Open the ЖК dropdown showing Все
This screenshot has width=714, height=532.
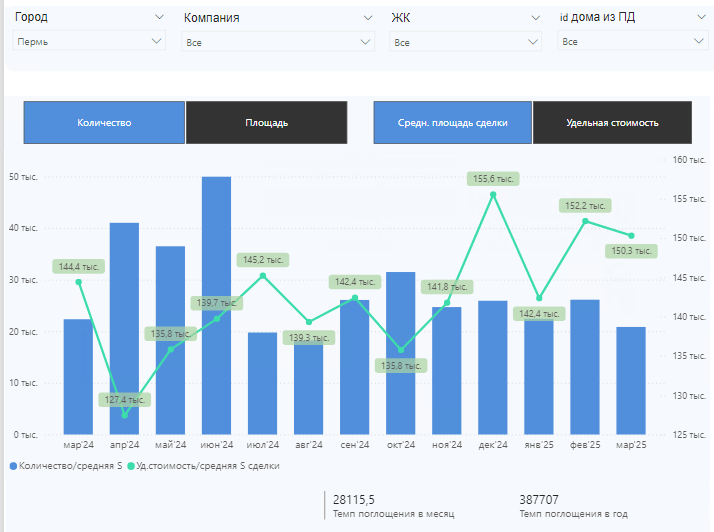465,42
